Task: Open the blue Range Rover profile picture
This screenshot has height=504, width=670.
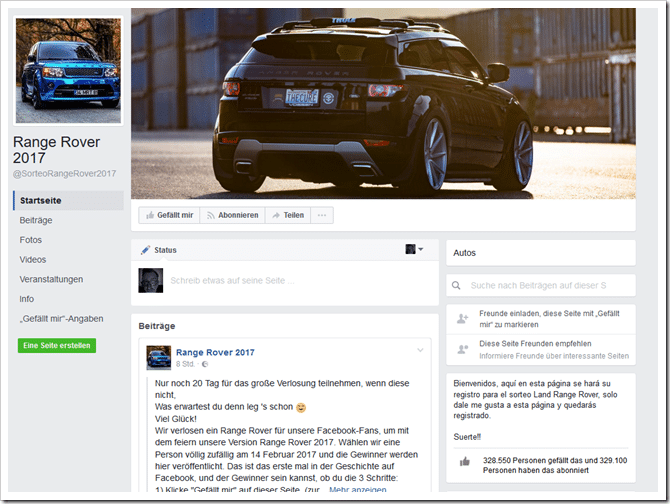Action: tap(68, 71)
